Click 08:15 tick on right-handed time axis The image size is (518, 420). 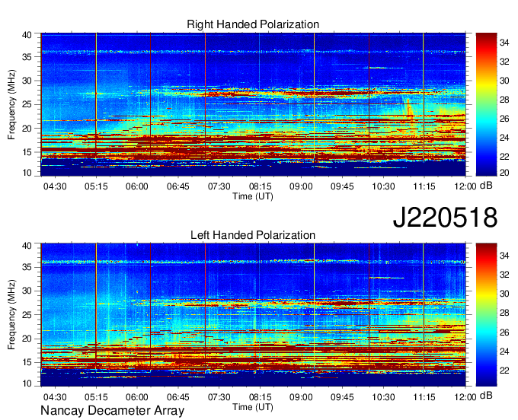(x=261, y=186)
